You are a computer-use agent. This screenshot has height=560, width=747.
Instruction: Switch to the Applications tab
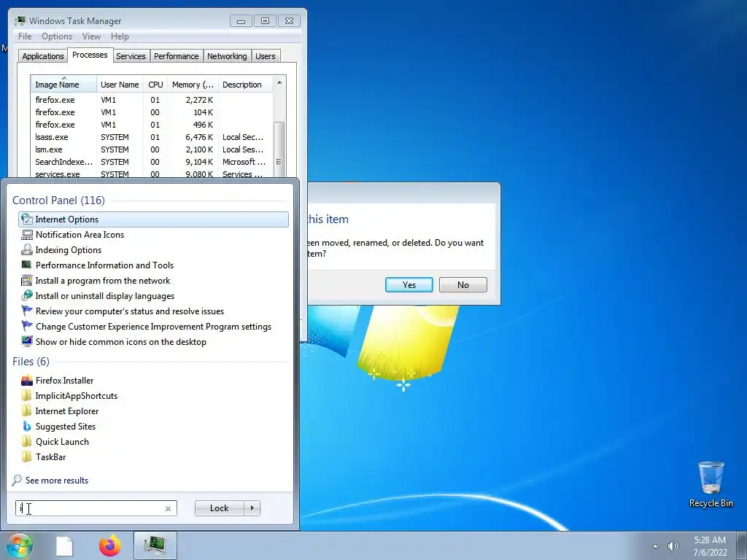pyautogui.click(x=43, y=56)
